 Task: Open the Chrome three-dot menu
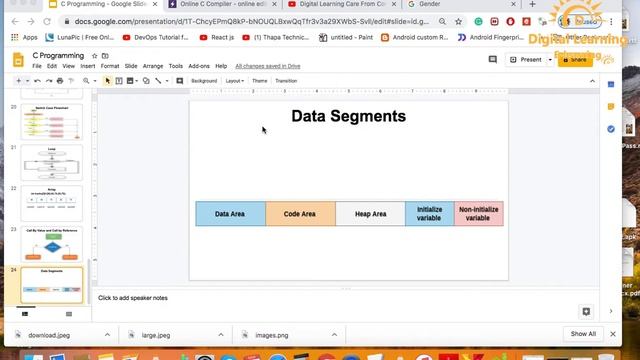coord(611,22)
